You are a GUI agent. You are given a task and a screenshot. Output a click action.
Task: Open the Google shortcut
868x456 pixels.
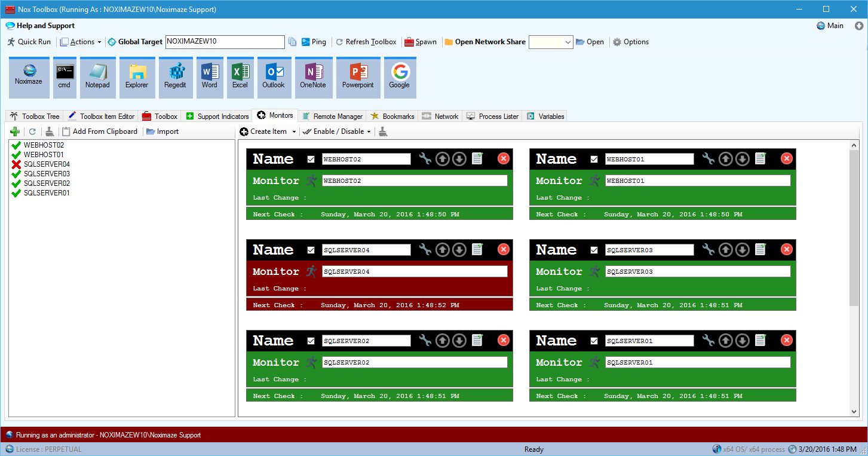400,76
